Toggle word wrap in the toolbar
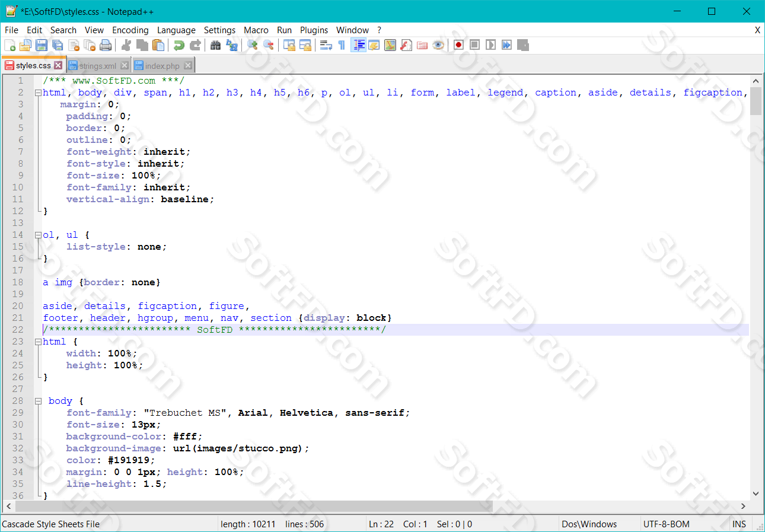Image resolution: width=765 pixels, height=532 pixels. coord(326,45)
